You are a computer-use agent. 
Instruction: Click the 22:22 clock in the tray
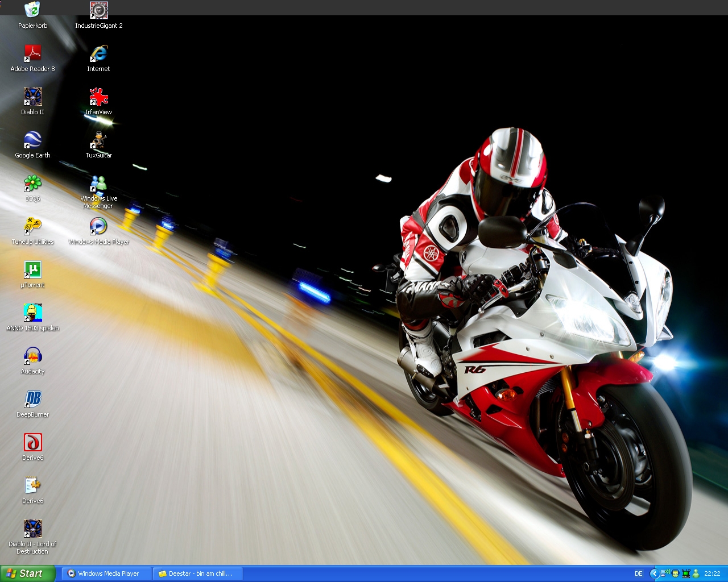click(712, 573)
